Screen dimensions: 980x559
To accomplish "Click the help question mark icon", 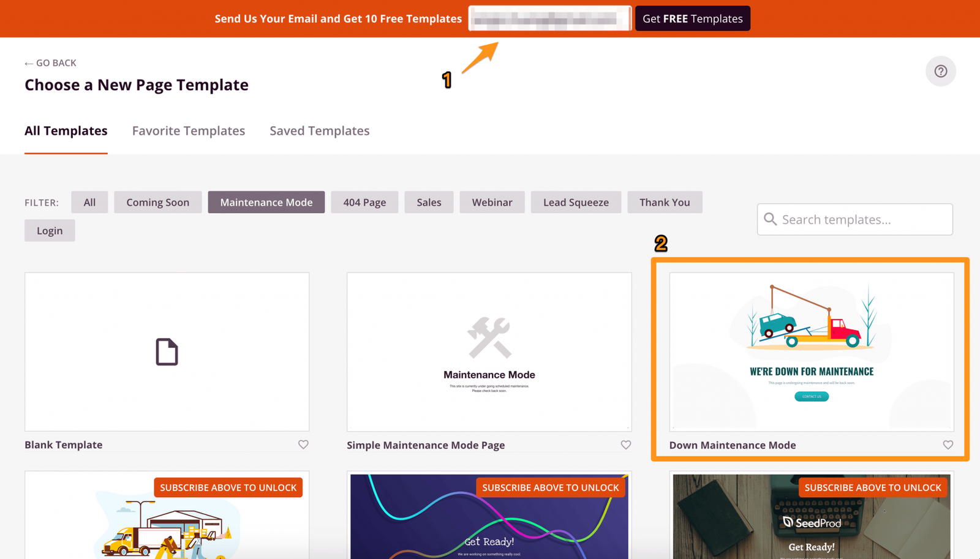I will pos(940,71).
